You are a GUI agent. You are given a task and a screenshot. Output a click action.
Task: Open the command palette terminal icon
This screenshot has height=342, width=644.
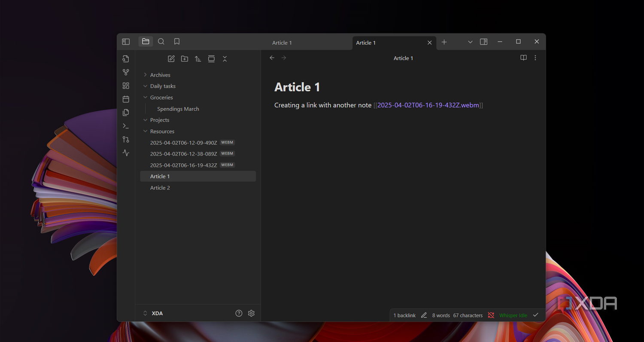[126, 126]
